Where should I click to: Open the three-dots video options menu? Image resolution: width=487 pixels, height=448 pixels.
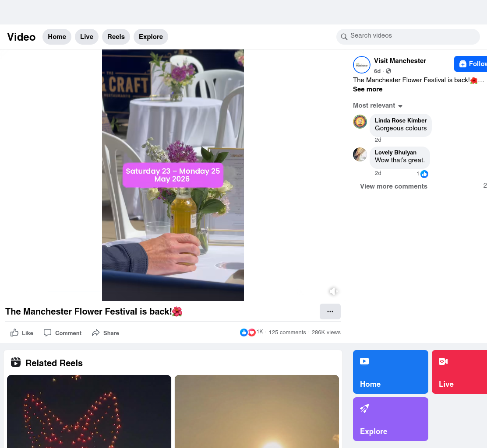(330, 311)
